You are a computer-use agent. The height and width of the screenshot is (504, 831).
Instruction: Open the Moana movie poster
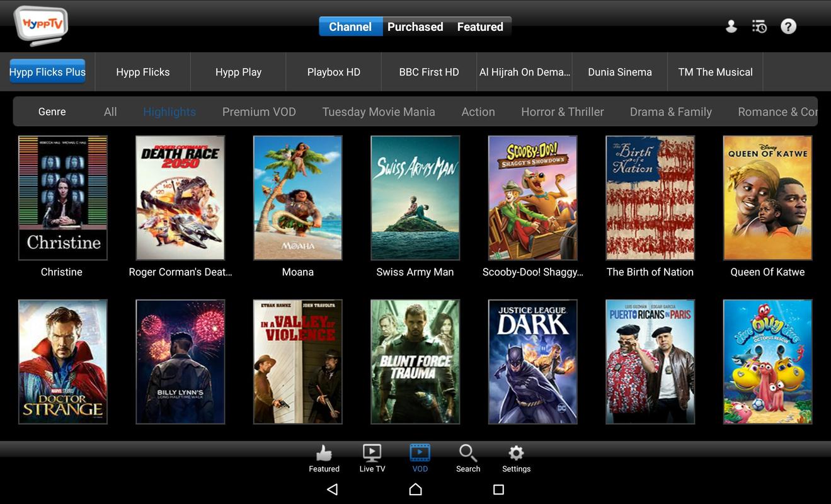click(x=297, y=198)
